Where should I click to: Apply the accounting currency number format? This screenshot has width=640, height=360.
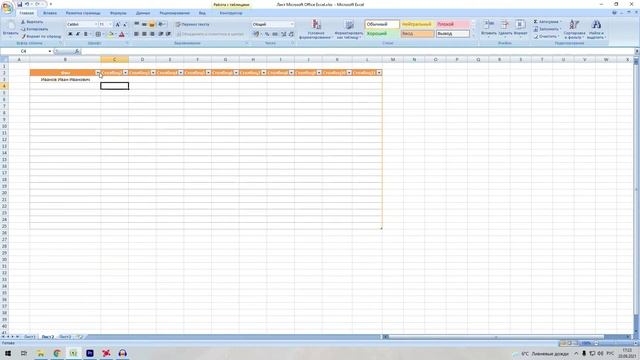coord(256,34)
